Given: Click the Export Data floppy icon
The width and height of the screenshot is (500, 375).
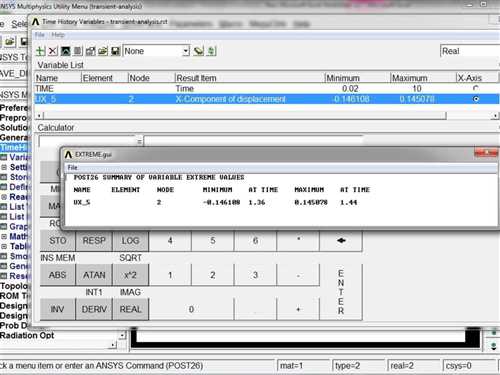Looking at the screenshot, I should [115, 51].
